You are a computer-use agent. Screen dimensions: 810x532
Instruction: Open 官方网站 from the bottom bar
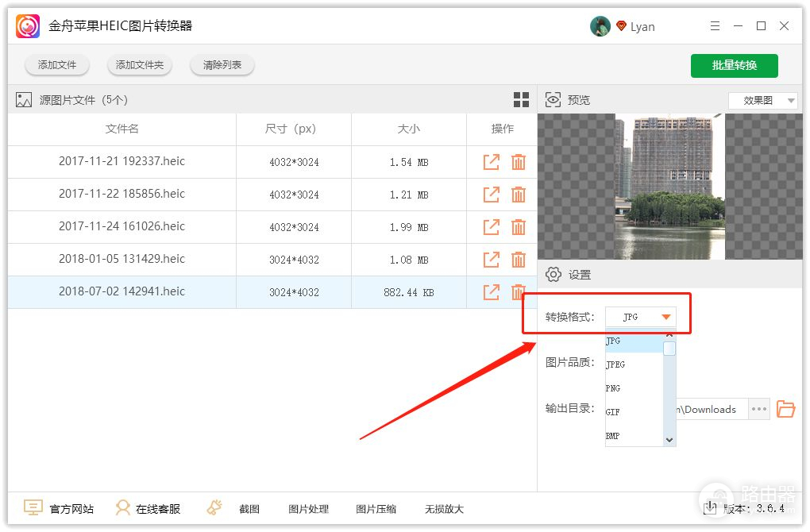(60, 509)
